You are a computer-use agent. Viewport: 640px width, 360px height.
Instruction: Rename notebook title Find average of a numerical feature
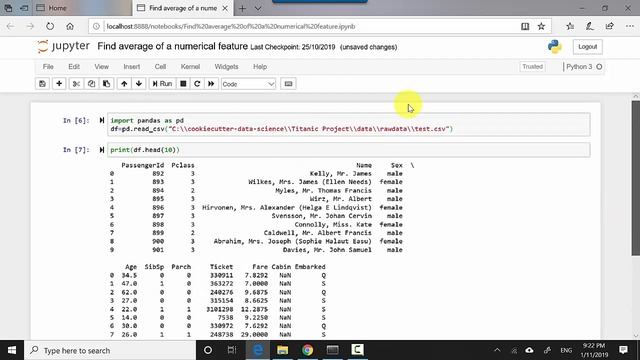(x=172, y=47)
